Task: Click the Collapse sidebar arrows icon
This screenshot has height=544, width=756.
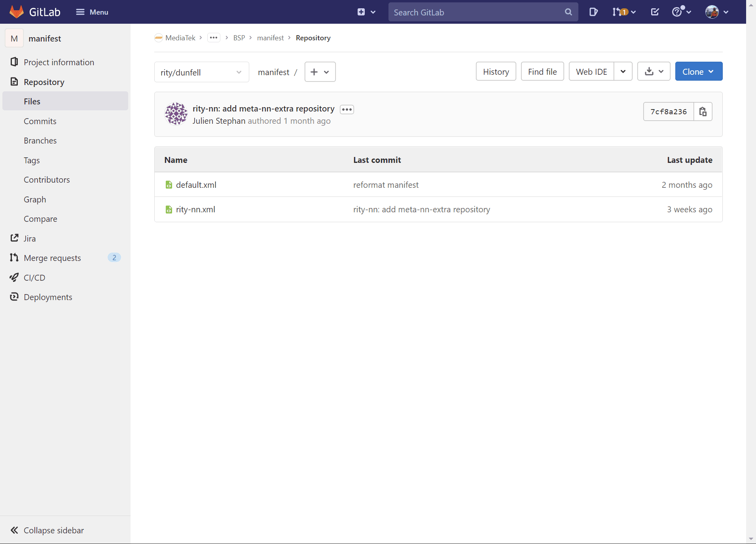Action: 14,530
